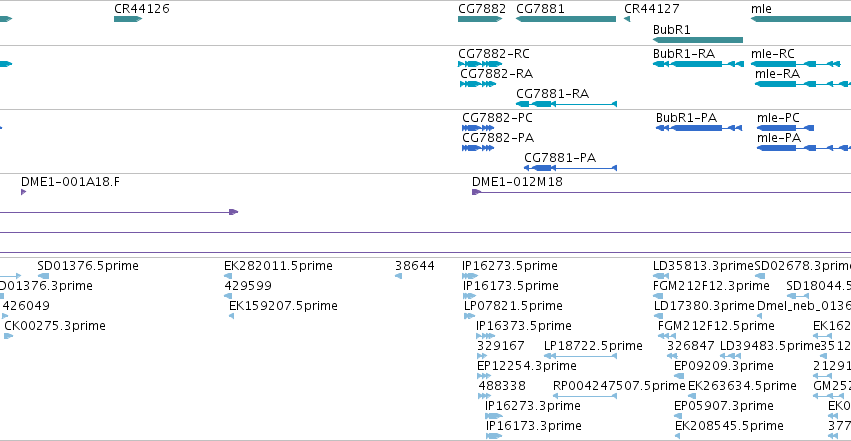Viewport: 851px width, 441px height.
Task: Click the DME1-001A18.F clone marker
Action: click(23, 192)
